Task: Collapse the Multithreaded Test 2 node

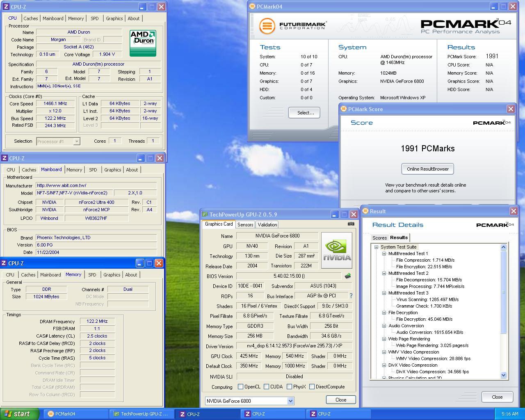Action: pyautogui.click(x=384, y=273)
